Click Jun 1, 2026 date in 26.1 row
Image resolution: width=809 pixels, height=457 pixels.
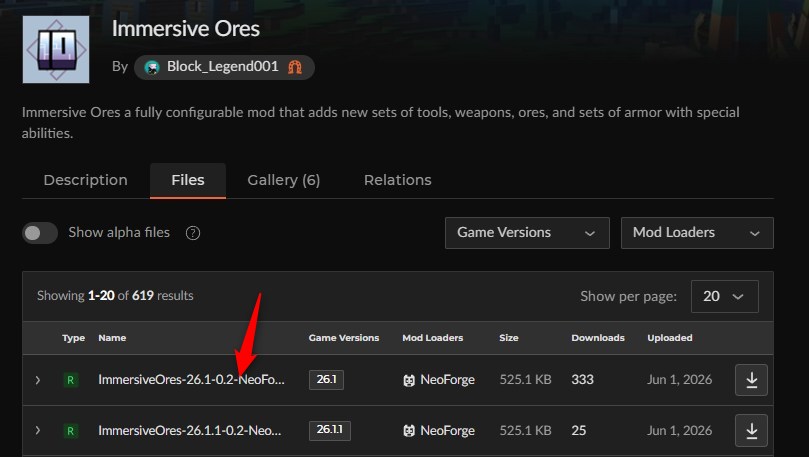(679, 380)
